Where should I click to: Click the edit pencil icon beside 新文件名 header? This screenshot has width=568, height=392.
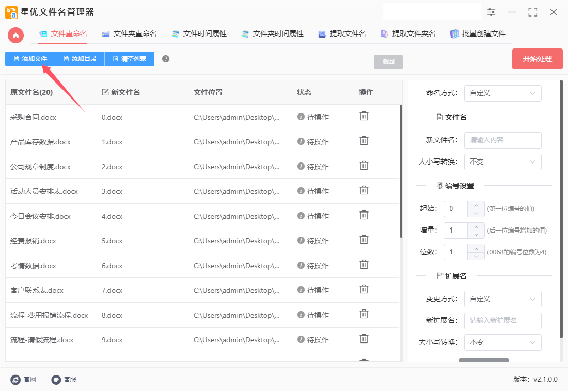point(105,92)
